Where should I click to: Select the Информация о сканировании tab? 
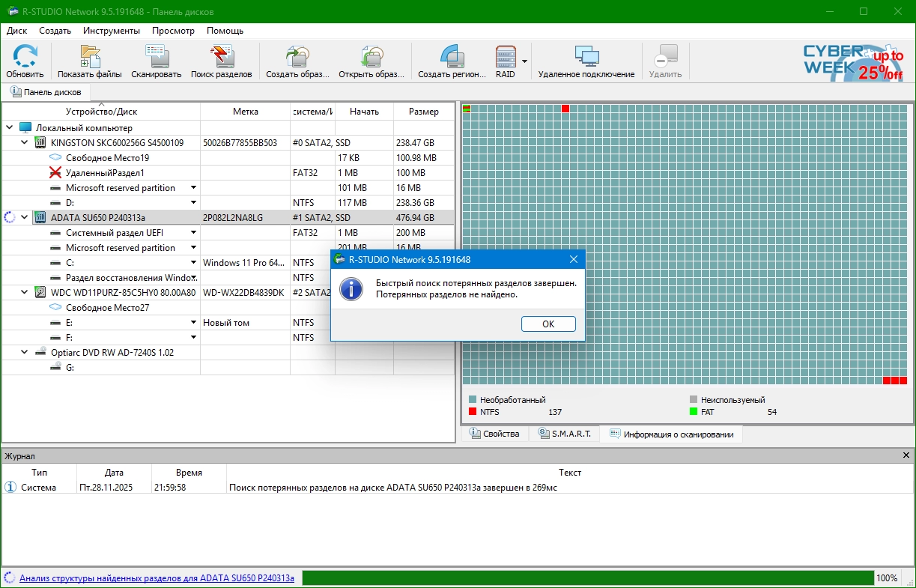pos(671,434)
